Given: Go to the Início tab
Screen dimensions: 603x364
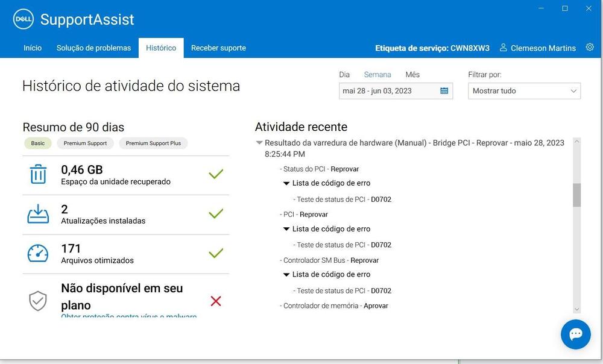Looking at the screenshot, I should click(33, 48).
